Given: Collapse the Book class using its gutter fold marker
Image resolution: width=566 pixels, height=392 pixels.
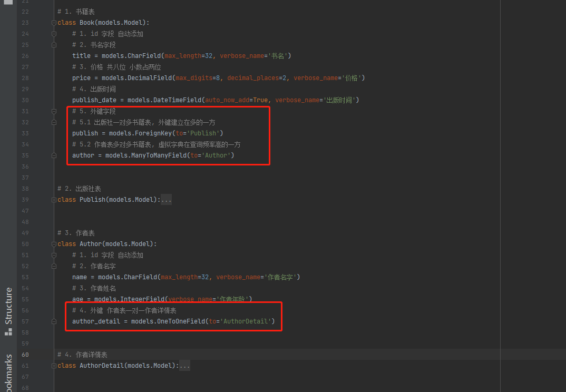Looking at the screenshot, I should pyautogui.click(x=54, y=22).
